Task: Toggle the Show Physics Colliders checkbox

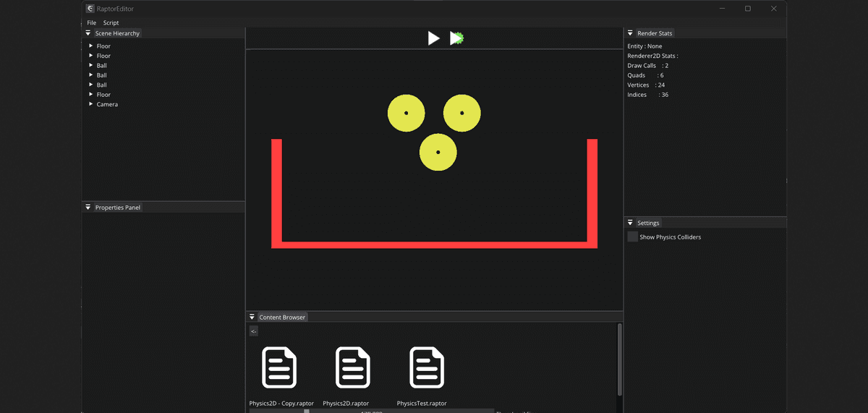Action: (x=632, y=237)
